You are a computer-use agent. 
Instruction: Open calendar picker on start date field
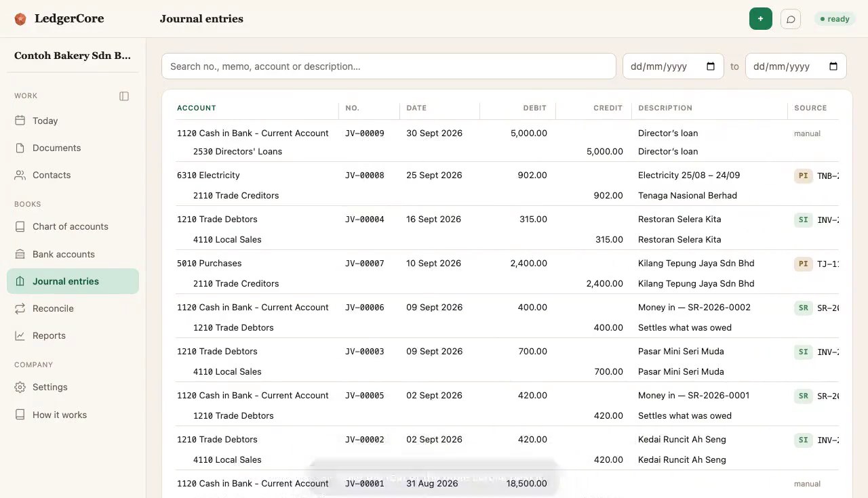coord(711,66)
